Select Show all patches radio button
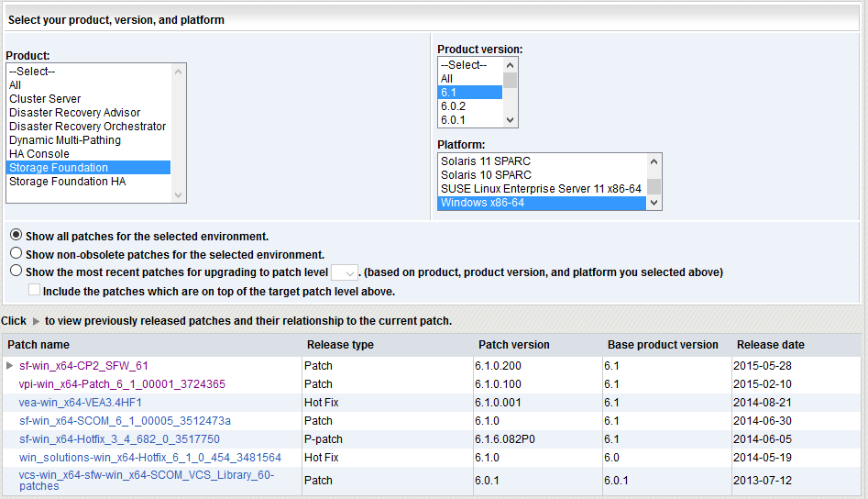This screenshot has width=868, height=499. [16, 236]
